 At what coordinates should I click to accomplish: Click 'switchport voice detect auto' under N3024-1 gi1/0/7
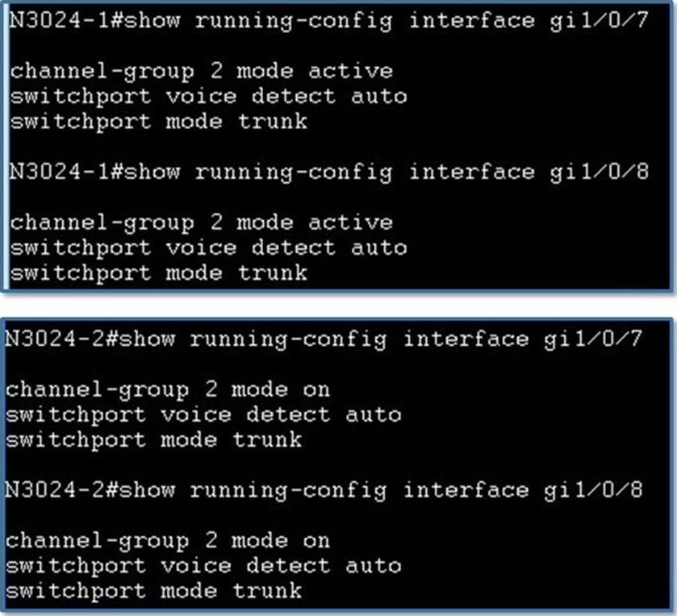click(208, 97)
